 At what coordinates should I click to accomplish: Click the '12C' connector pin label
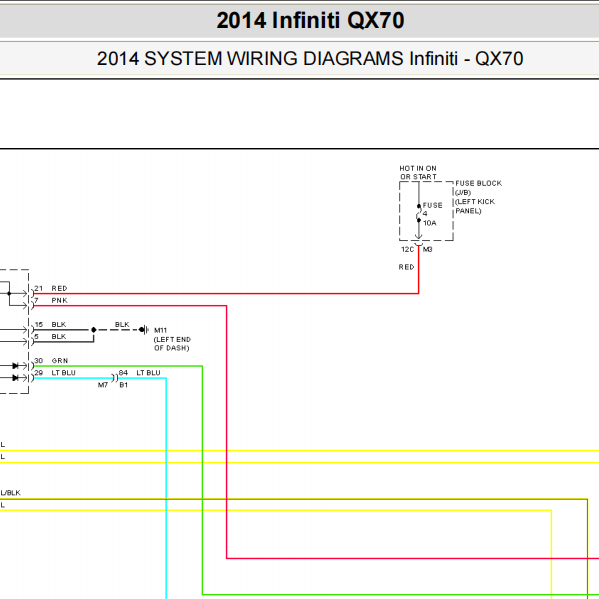pyautogui.click(x=407, y=249)
